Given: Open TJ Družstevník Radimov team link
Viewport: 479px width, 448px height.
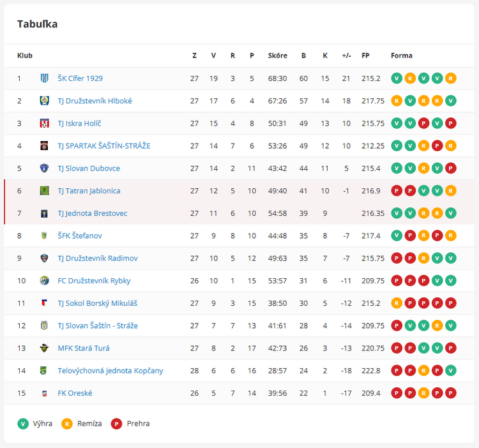Looking at the screenshot, I should point(98,258).
